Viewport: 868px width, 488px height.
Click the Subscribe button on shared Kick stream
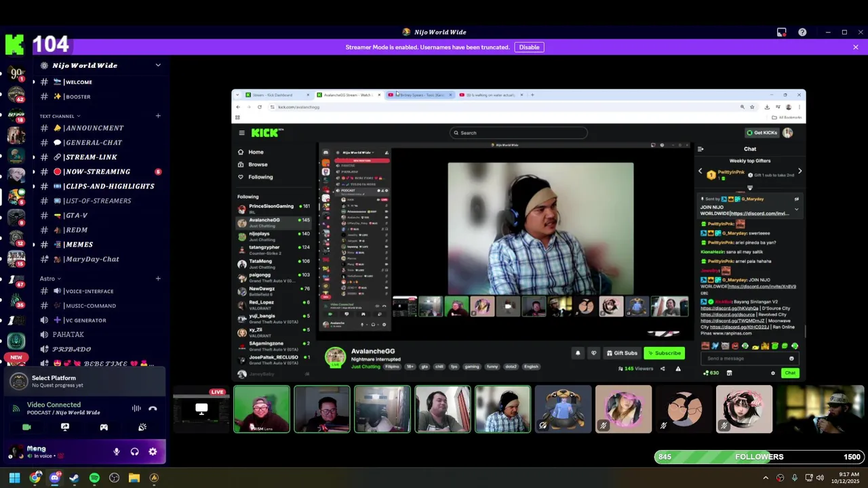click(x=664, y=353)
